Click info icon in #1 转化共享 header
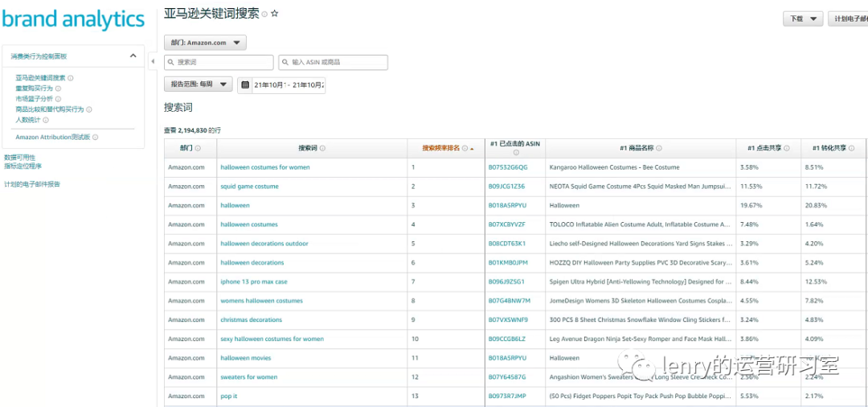868x407 pixels. tap(851, 149)
